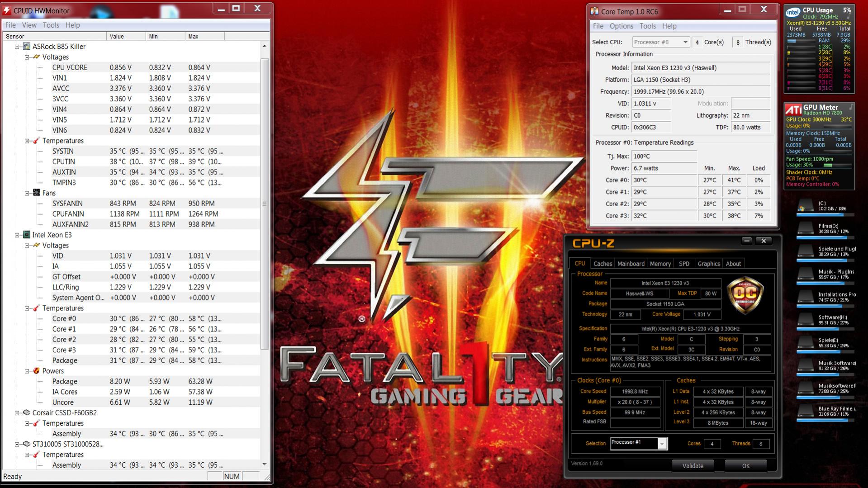This screenshot has width=868, height=488.
Task: Switch to CPU-Z Caches tab
Action: point(602,264)
